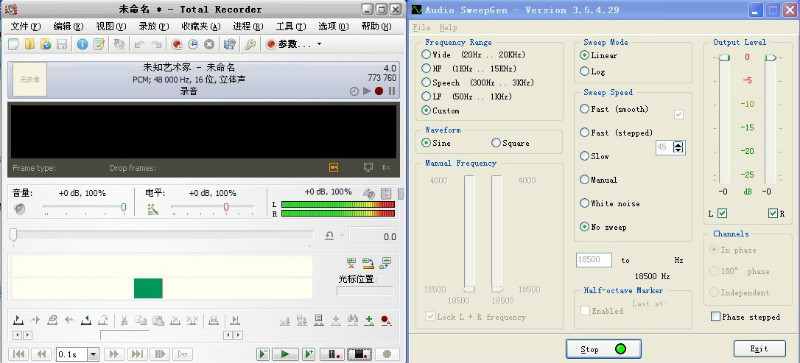Viewport: 800px width, 363px height.
Task: Enable the Phase stepped checkbox
Action: (716, 317)
